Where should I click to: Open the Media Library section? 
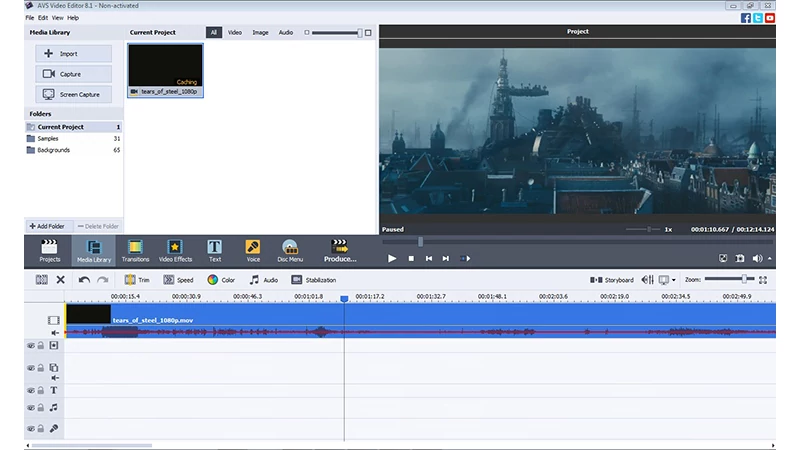pyautogui.click(x=93, y=251)
